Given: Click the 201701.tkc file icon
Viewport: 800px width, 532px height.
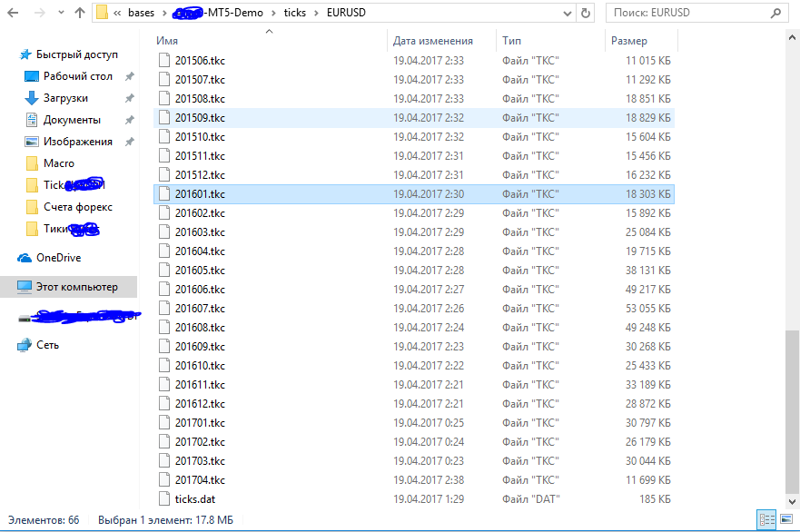Looking at the screenshot, I should [x=164, y=423].
